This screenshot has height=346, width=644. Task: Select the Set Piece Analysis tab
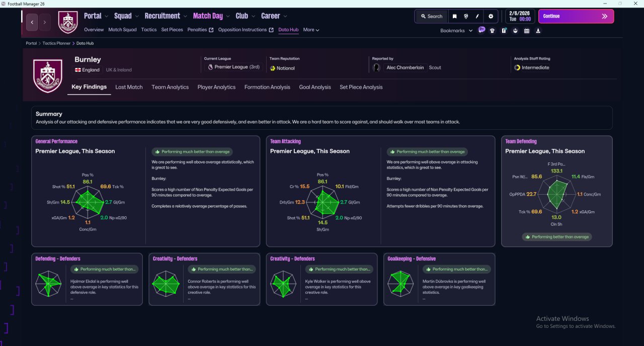(x=361, y=87)
